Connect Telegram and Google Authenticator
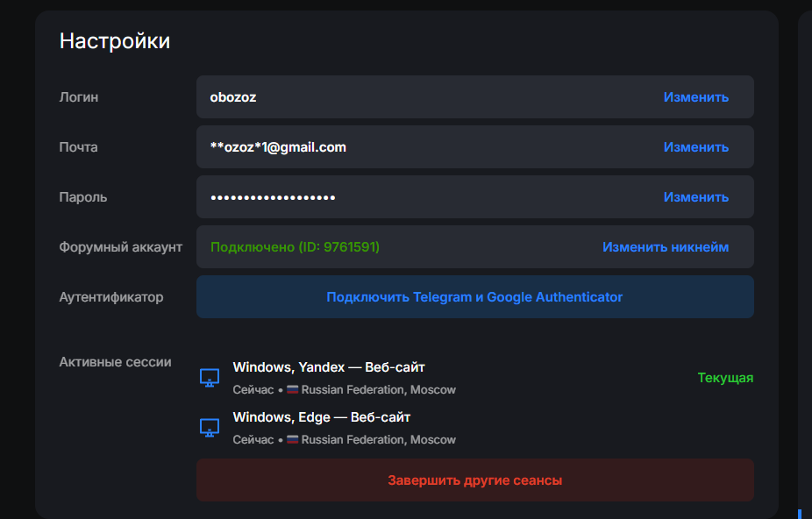 click(474, 297)
